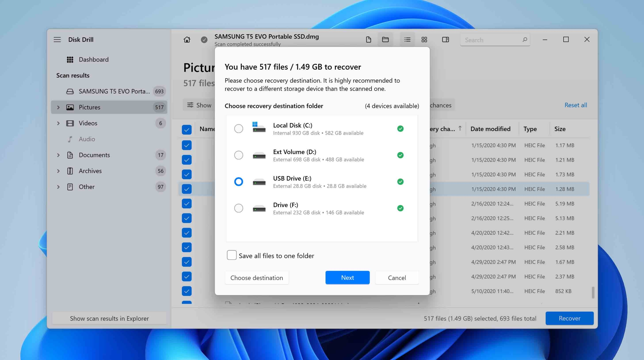The image size is (644, 360).
Task: Click the search magnifier icon
Action: [x=525, y=39]
